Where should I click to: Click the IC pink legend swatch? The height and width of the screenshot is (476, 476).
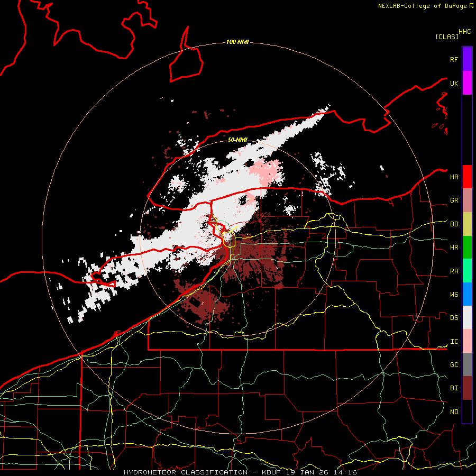click(x=467, y=341)
